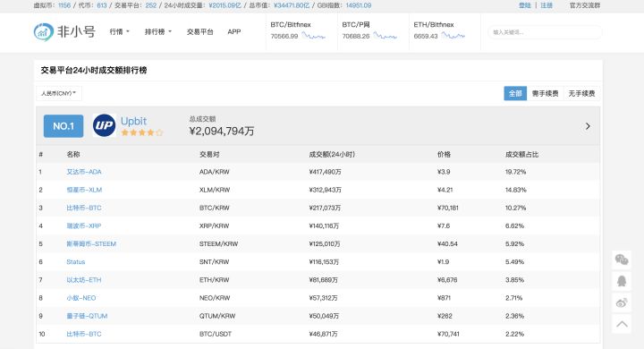644x349 pixels.
Task: Open BTC/P网 price ticker
Action: pos(373,31)
